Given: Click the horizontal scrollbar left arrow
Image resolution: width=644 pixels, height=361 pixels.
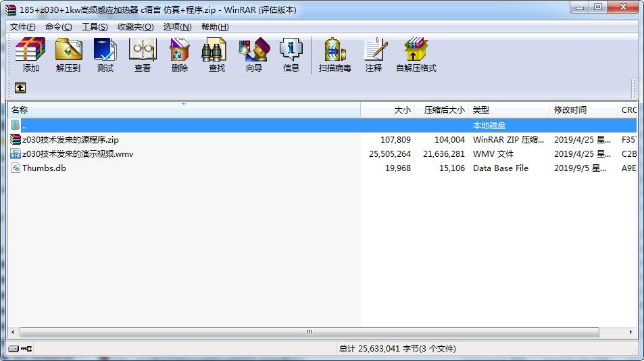Looking at the screenshot, I should pyautogui.click(x=13, y=332).
